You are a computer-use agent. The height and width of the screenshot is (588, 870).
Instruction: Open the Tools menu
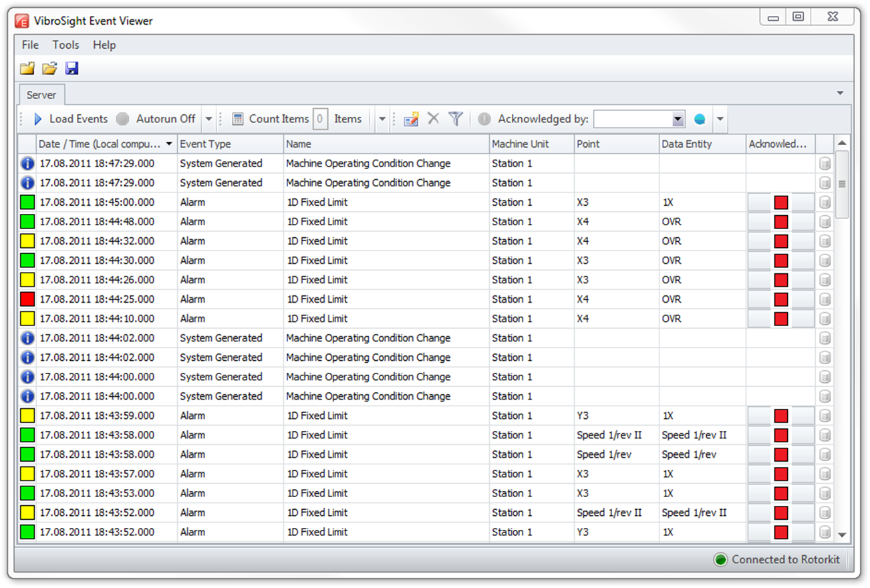[66, 45]
